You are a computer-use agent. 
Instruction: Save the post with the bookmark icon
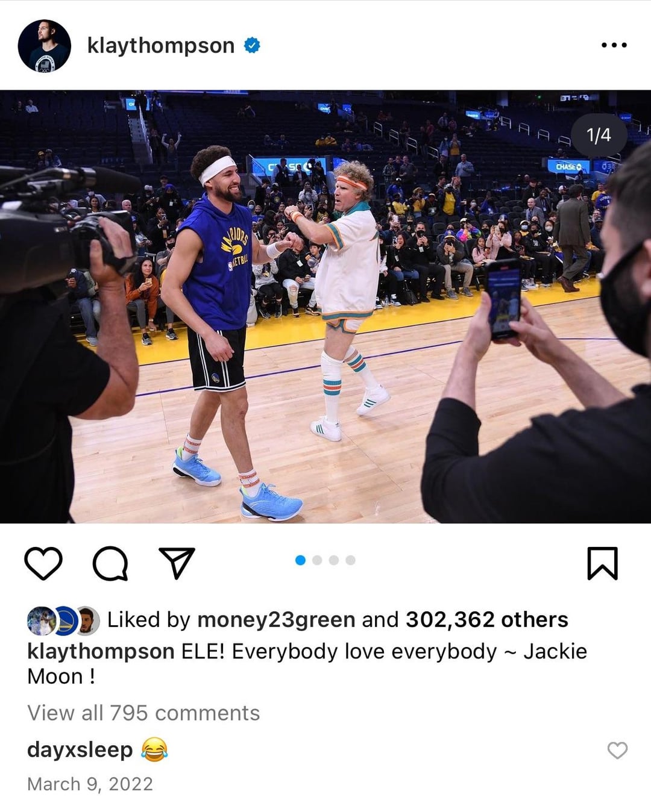pos(602,563)
